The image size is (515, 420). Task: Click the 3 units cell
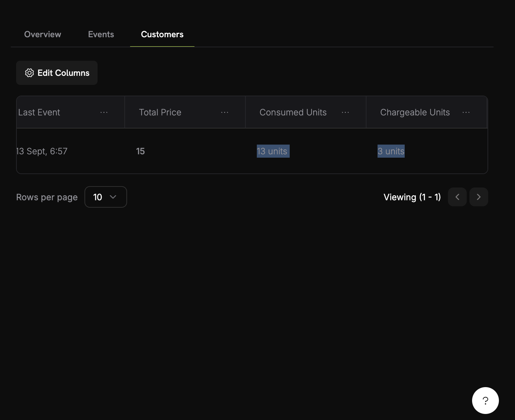point(391,151)
